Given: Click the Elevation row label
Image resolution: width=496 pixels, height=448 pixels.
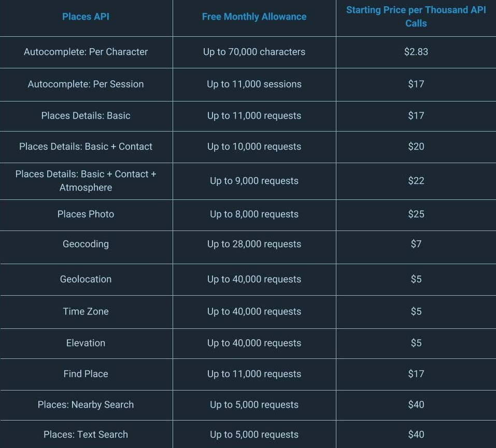Looking at the screenshot, I should (86, 343).
